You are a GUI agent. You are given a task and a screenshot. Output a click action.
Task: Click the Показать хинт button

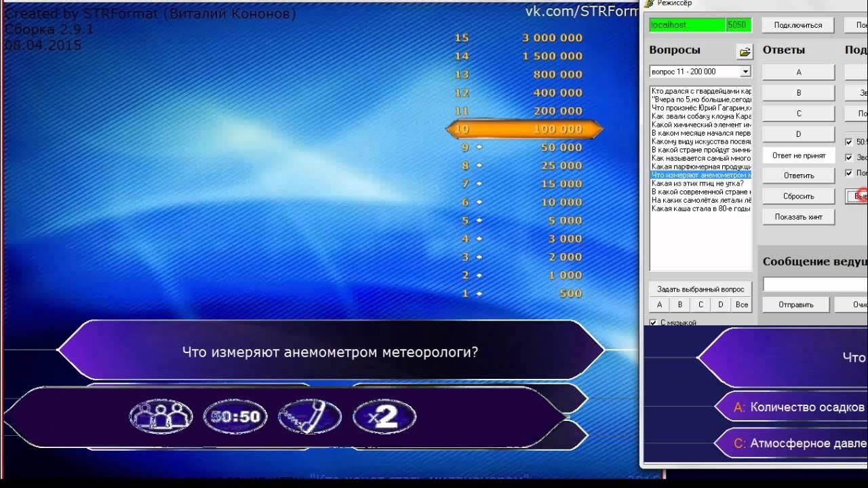(798, 217)
